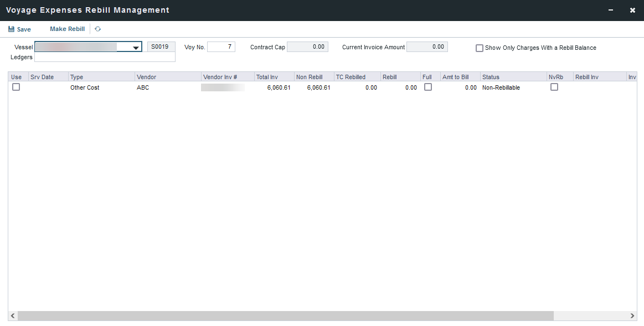Click the Ledgers input field
This screenshot has height=326, width=644.
click(x=105, y=57)
